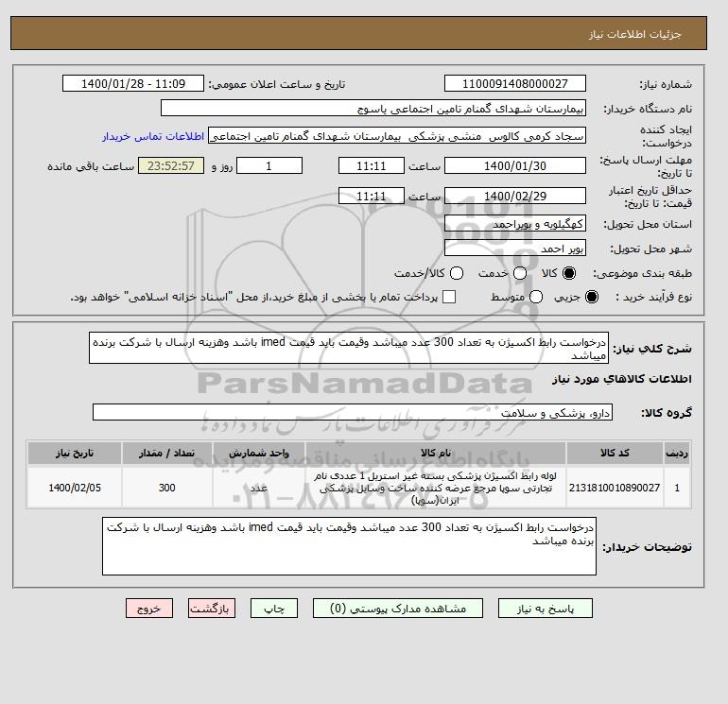The image size is (728, 704).
Task: Click مشاهده مدارک پیوستی (0) button
Action: coord(398,609)
